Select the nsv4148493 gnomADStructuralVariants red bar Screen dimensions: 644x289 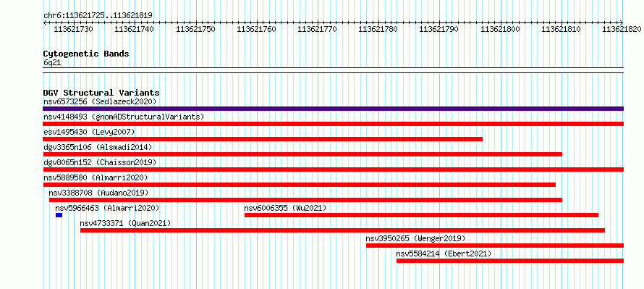333,124
